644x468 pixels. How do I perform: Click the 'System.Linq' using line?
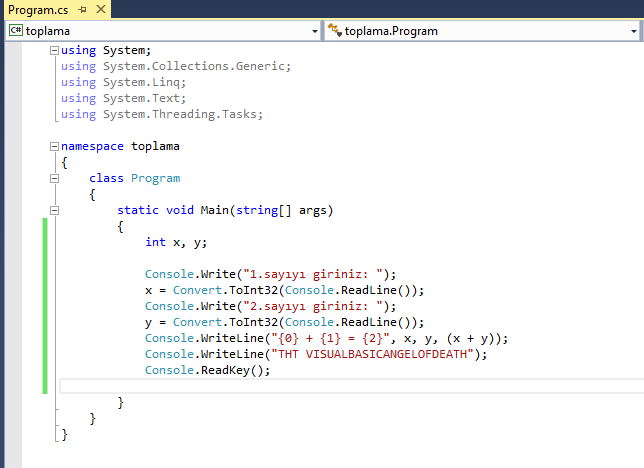(123, 83)
